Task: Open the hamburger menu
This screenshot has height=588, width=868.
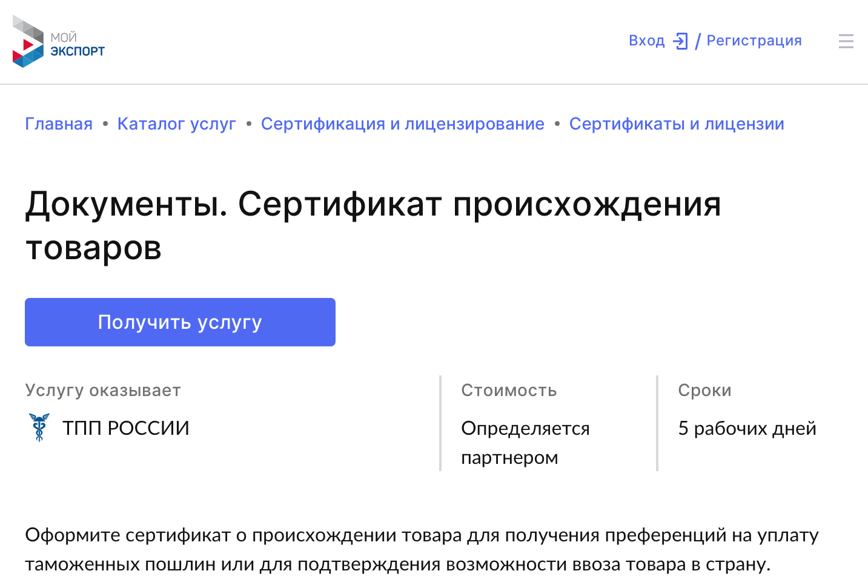Action: click(x=846, y=41)
